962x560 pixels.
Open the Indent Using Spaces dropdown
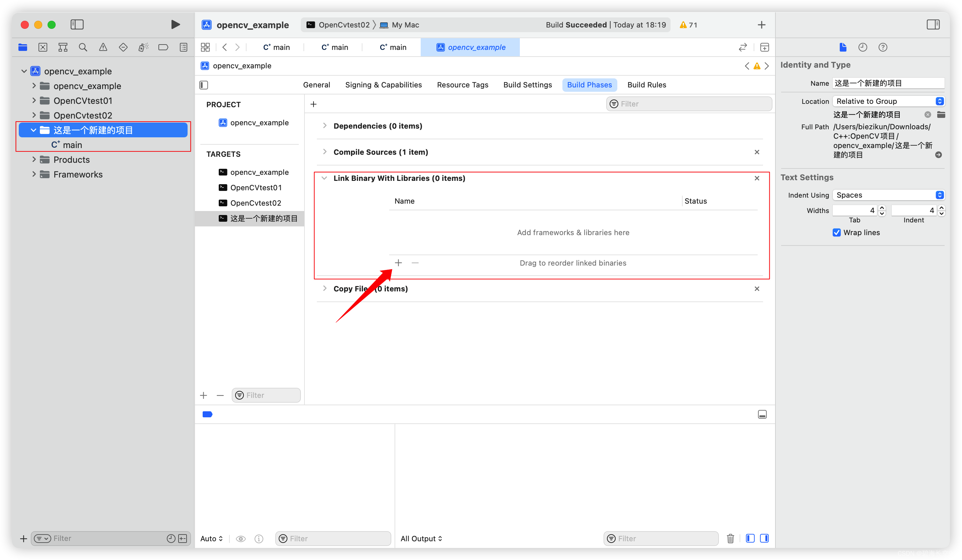click(888, 195)
